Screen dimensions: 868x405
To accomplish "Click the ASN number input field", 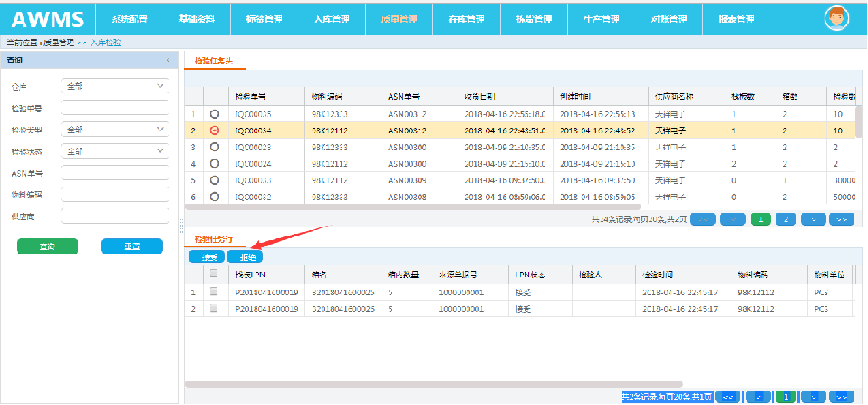I will pos(115,173).
